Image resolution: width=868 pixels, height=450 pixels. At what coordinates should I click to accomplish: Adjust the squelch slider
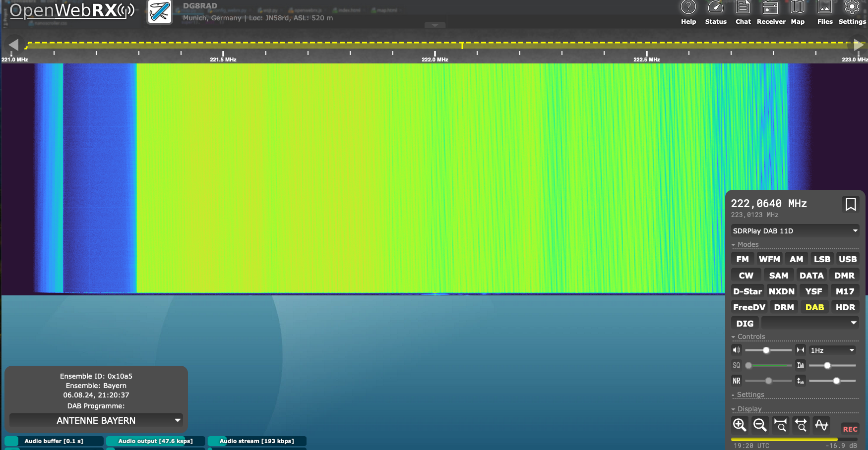point(768,366)
